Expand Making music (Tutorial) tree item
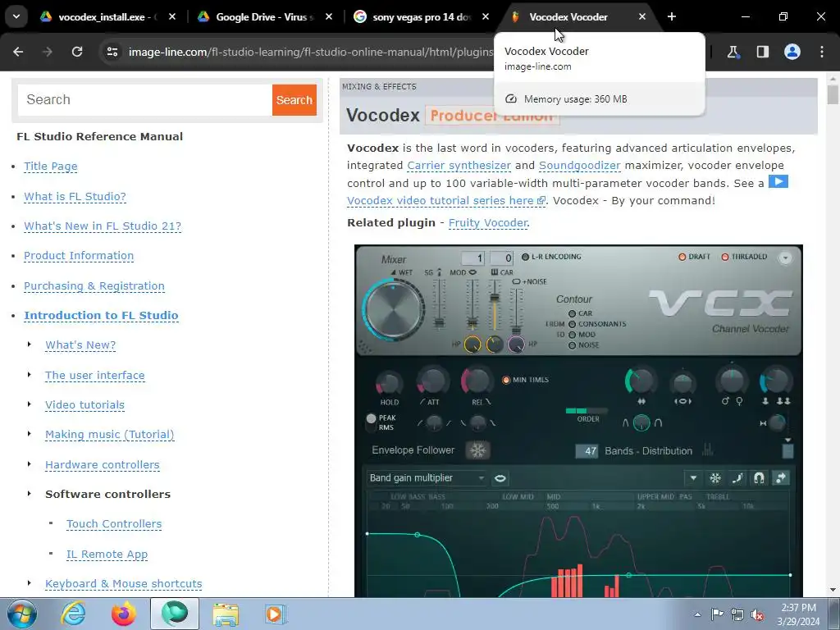This screenshot has height=630, width=840. pyautogui.click(x=30, y=434)
